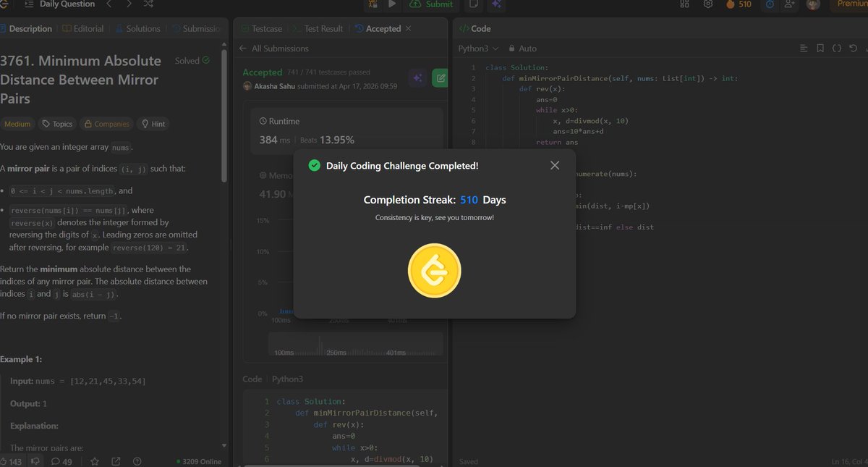Click the bookmark icon in code toolbar
Screen dimensions: 868x467
820,49
